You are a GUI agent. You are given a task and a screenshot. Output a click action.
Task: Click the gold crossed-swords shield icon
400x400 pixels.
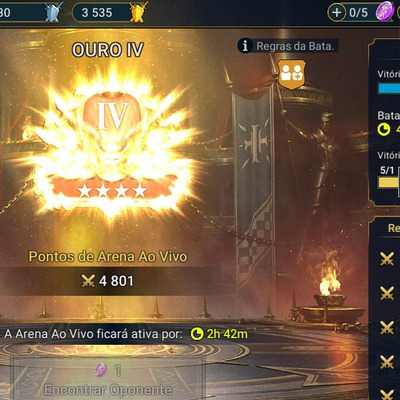pos(139,12)
